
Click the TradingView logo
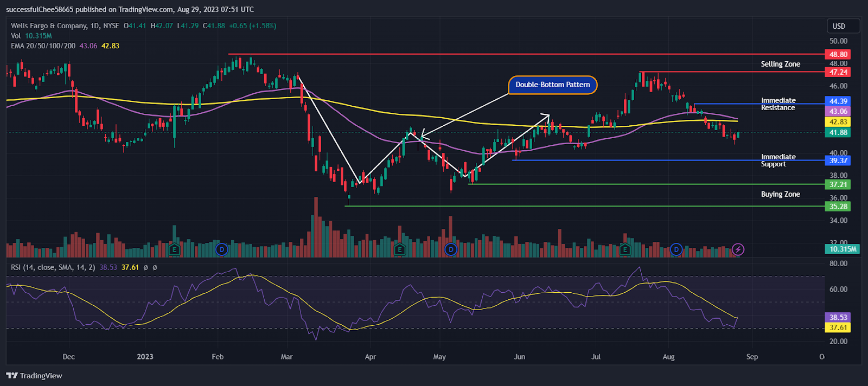coord(34,376)
